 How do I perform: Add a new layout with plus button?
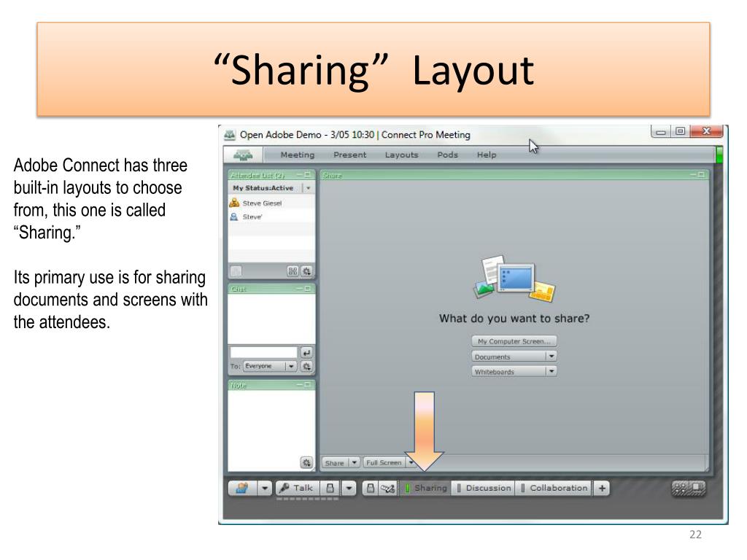tap(602, 488)
